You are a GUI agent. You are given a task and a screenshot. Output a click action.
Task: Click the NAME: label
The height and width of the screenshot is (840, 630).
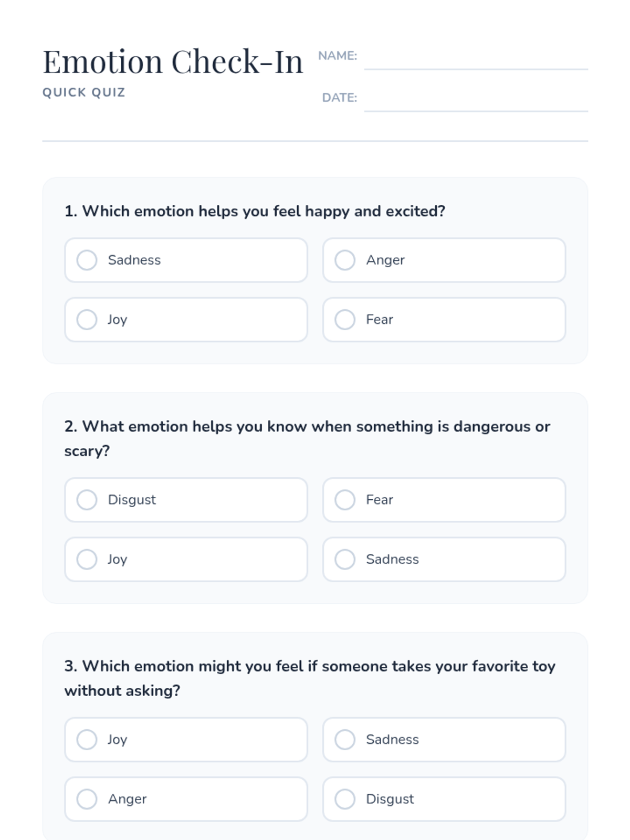coord(338,56)
